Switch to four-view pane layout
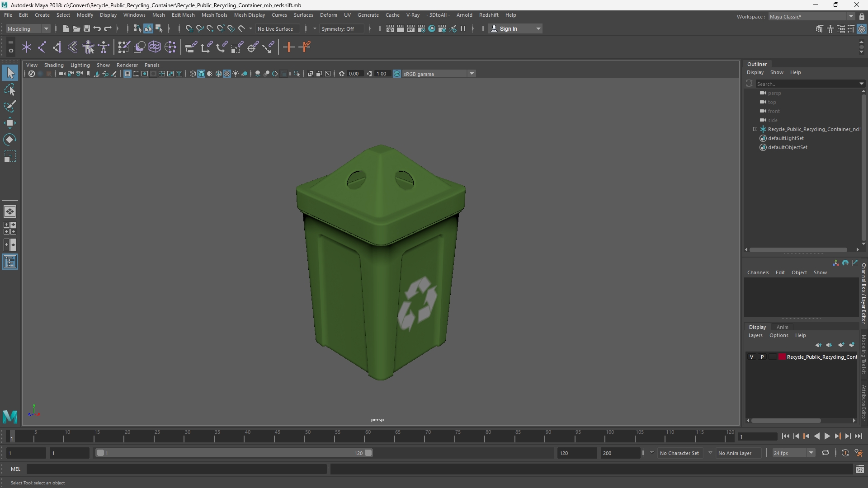Viewport: 868px width, 488px height. (x=10, y=228)
